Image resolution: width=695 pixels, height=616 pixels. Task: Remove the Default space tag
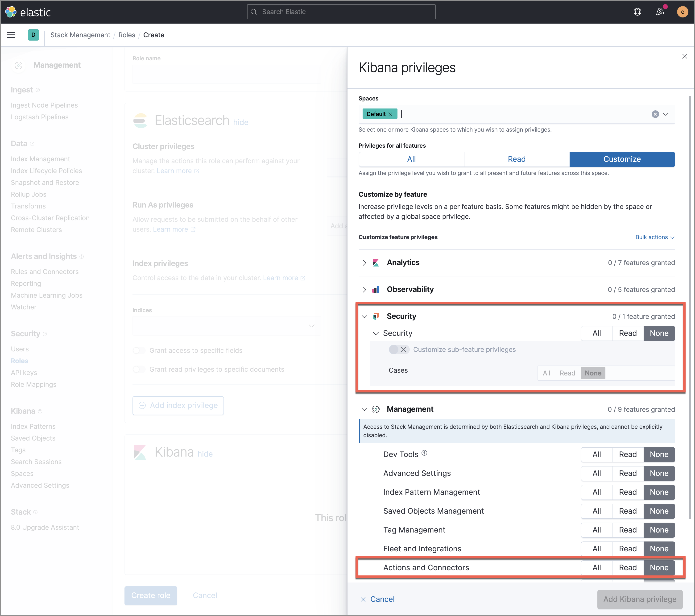point(390,114)
